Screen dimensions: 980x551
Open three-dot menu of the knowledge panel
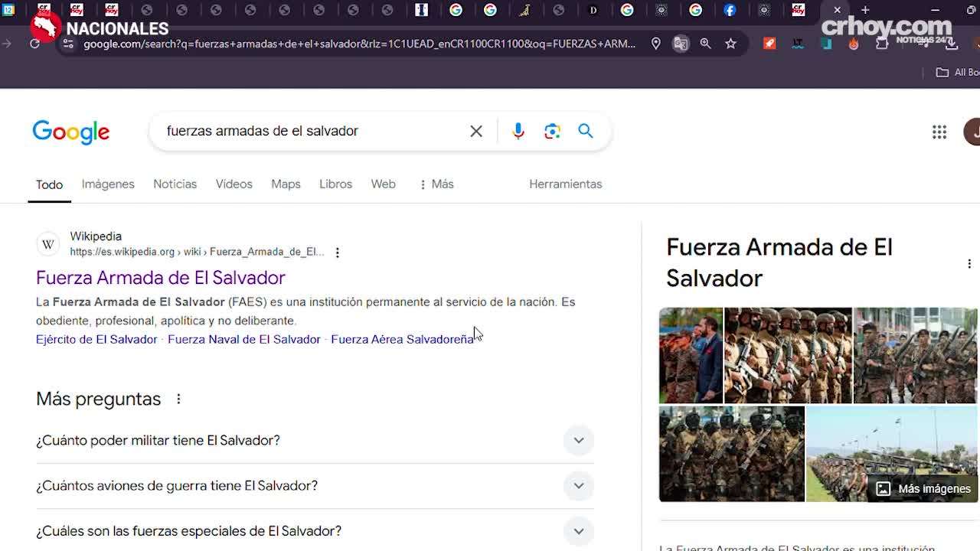pyautogui.click(x=969, y=263)
